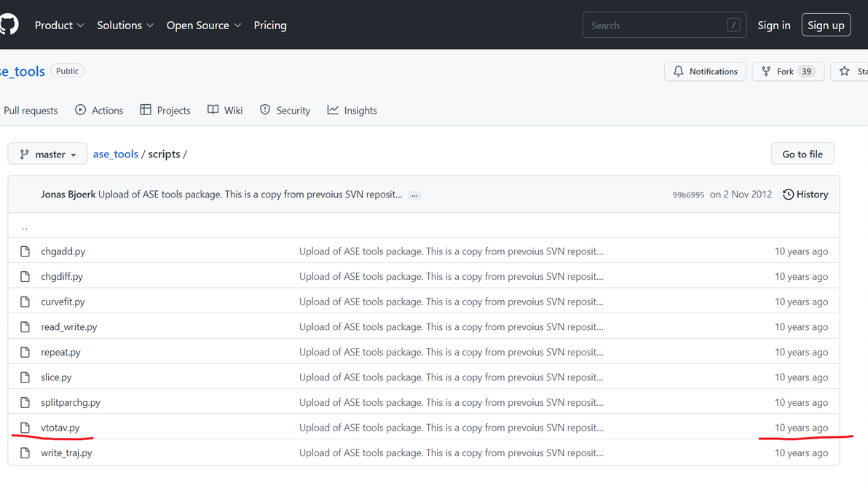
Task: Click the GitHub logo icon
Action: 9,25
